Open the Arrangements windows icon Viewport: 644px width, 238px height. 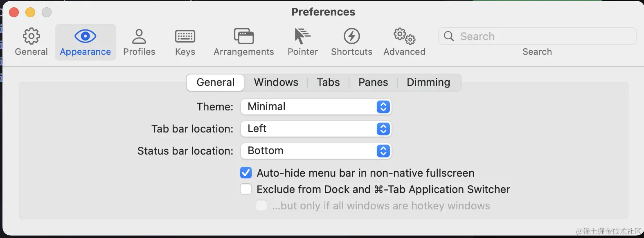pyautogui.click(x=243, y=36)
